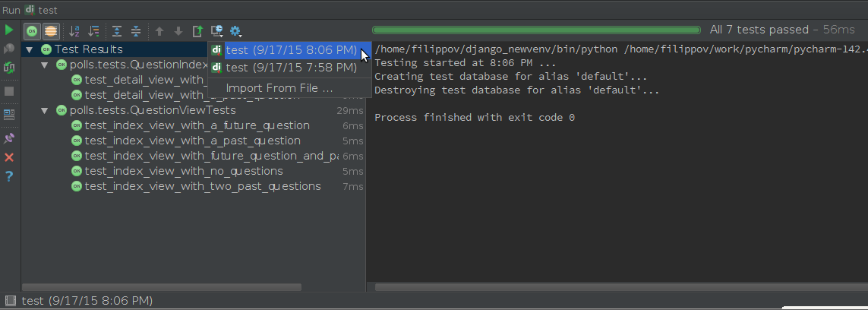Click the green Rerun test button
Viewport: 868px width, 310px height.
[x=9, y=30]
